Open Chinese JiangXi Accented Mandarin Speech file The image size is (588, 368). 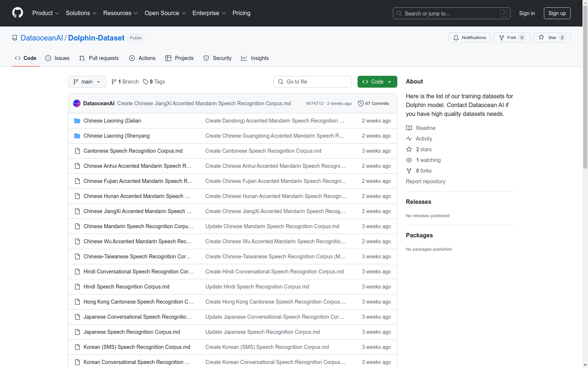point(138,211)
